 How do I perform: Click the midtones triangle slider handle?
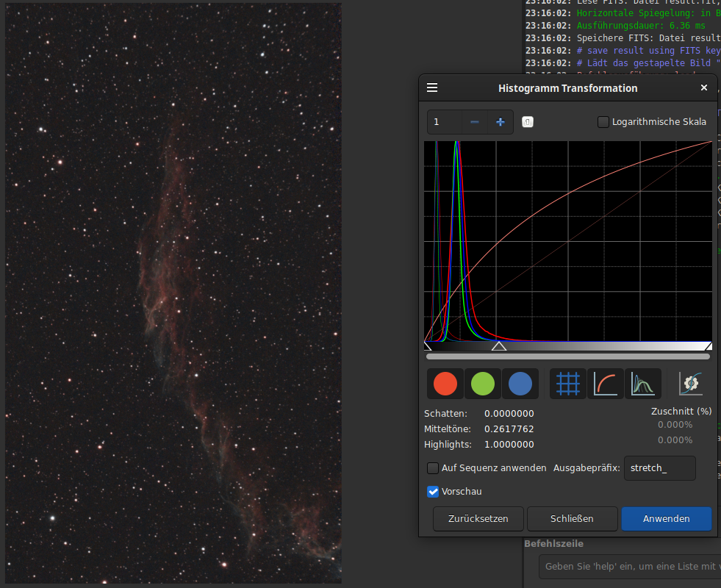pyautogui.click(x=499, y=345)
